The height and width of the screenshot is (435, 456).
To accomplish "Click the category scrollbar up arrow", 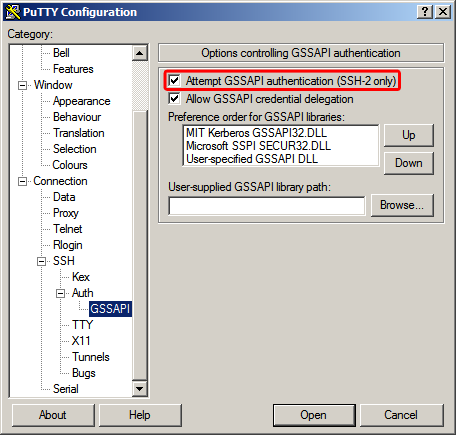I will click(140, 53).
